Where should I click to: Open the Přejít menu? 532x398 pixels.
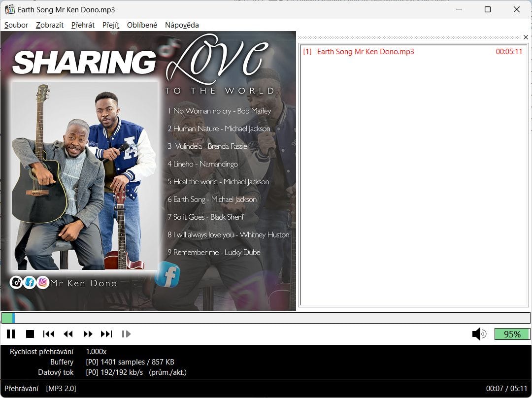pyautogui.click(x=111, y=25)
